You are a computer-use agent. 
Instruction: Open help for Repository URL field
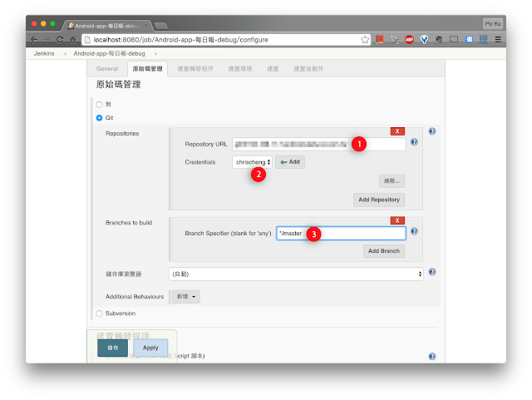(x=414, y=142)
